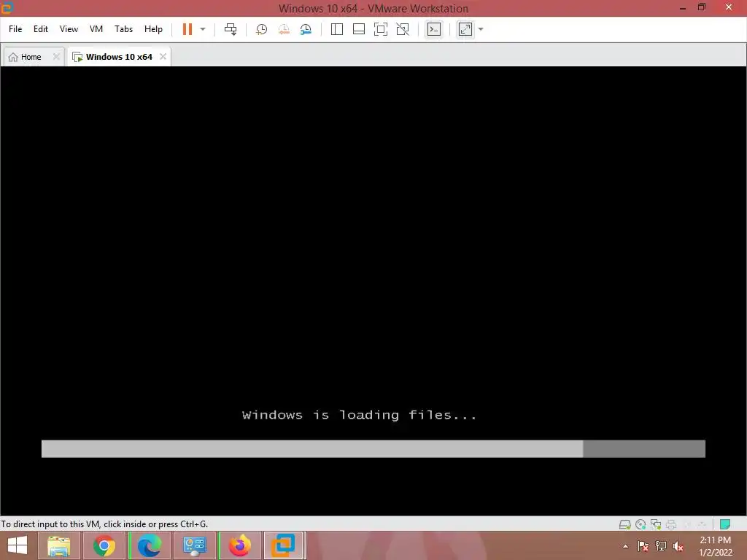
Task: Open the power options dropdown arrow
Action: (203, 29)
